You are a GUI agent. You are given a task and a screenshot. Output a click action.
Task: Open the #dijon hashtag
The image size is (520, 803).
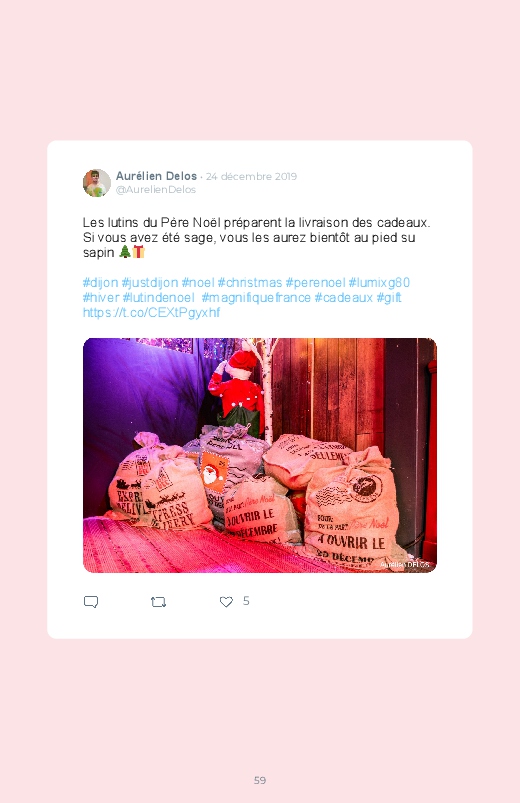[x=100, y=283]
